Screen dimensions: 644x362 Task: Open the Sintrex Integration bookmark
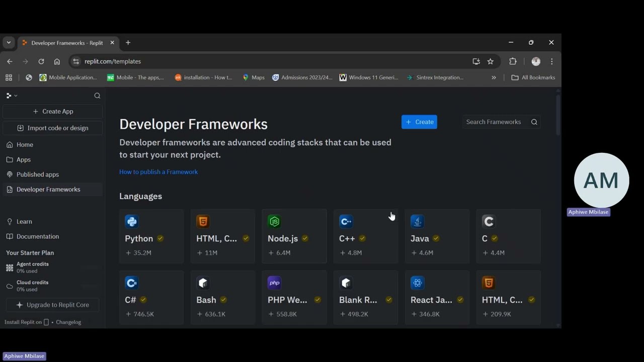(x=435, y=77)
